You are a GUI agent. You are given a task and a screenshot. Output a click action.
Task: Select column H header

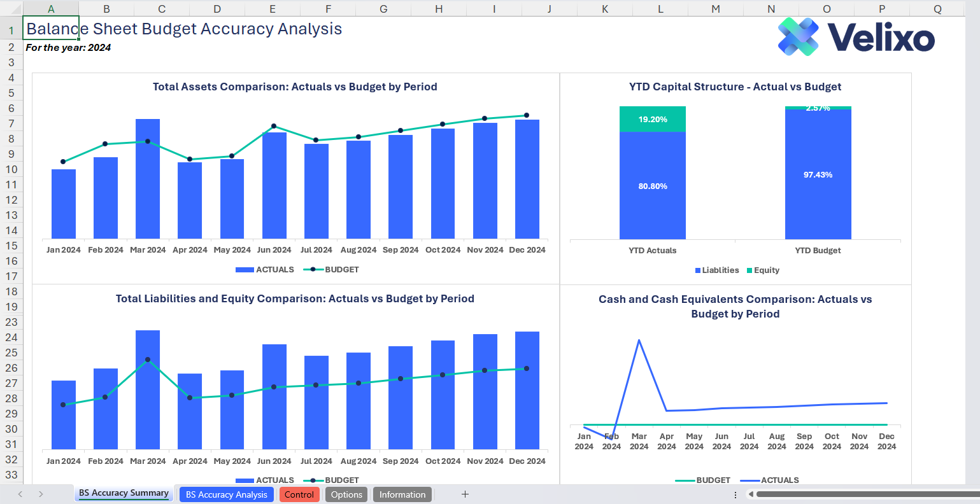(439, 8)
